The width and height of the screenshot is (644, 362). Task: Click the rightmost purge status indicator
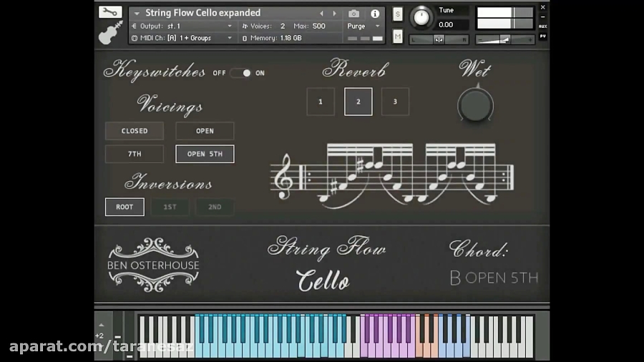coord(377,39)
